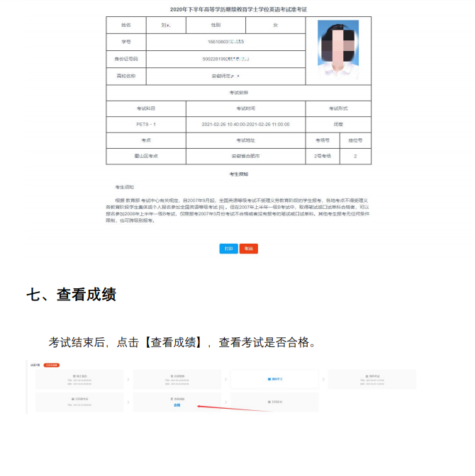Click the candidate photo on the admission ticket
The image size is (475, 476).
coord(337,49)
